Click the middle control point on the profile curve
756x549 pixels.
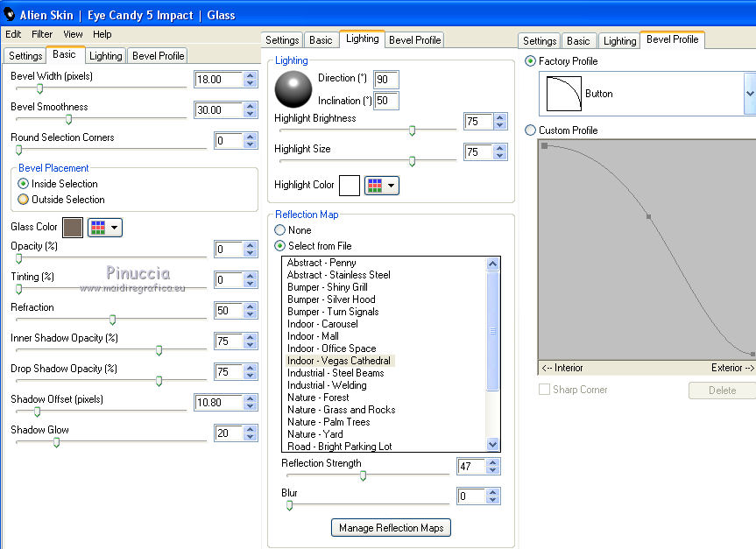tap(648, 217)
